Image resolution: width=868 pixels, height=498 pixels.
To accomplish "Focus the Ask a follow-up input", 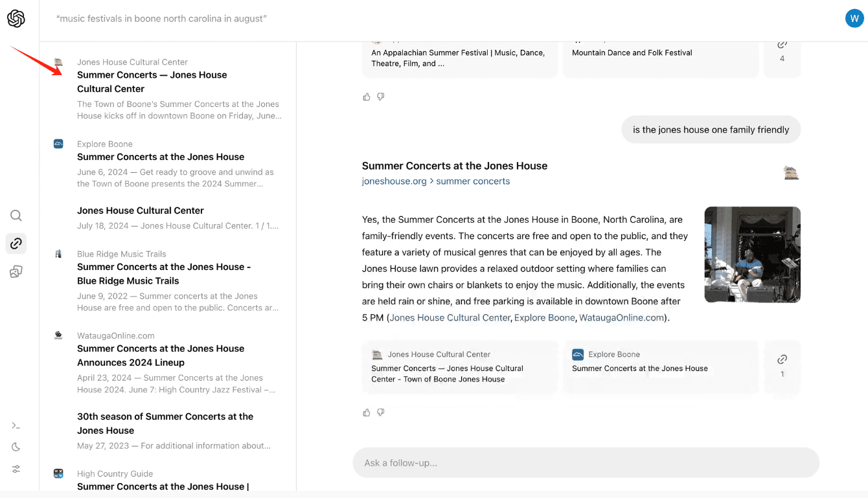I will click(x=586, y=462).
